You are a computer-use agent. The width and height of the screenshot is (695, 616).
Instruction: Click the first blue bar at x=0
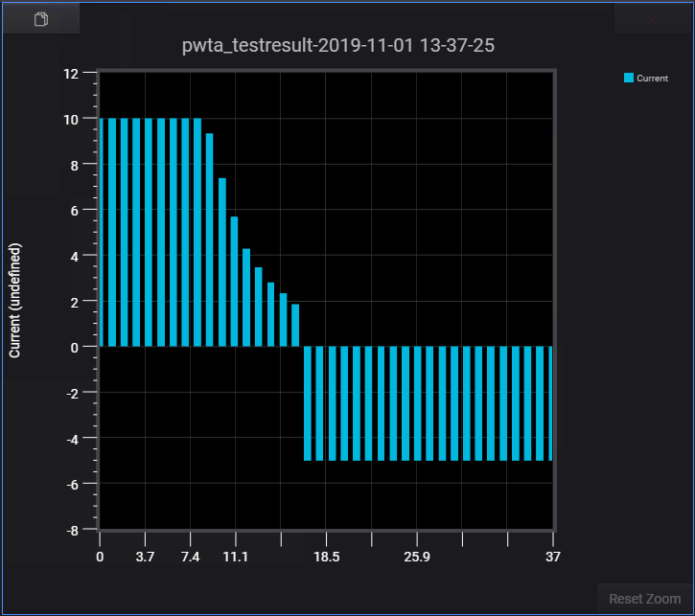pyautogui.click(x=100, y=232)
